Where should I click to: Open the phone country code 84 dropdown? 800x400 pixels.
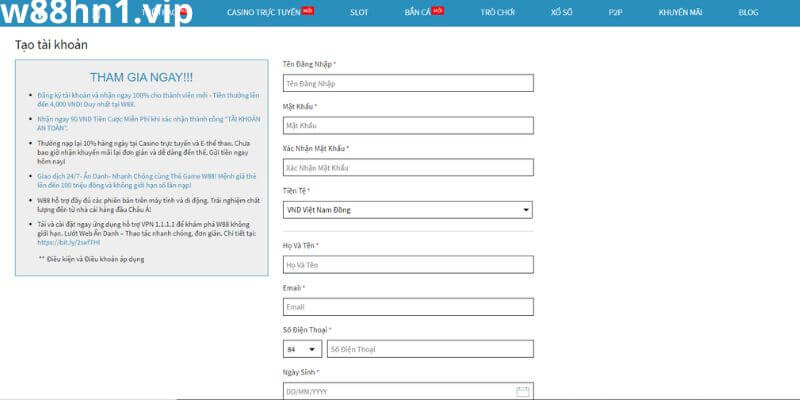(302, 349)
